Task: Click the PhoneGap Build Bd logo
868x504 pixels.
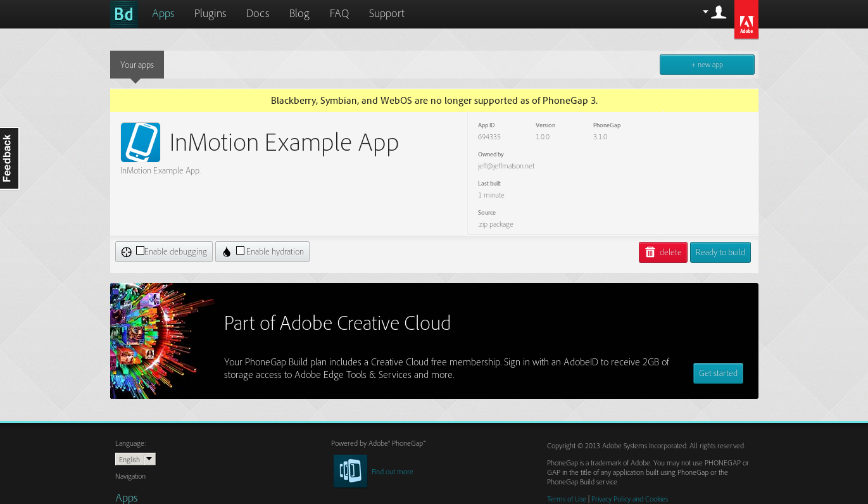Action: [x=123, y=14]
